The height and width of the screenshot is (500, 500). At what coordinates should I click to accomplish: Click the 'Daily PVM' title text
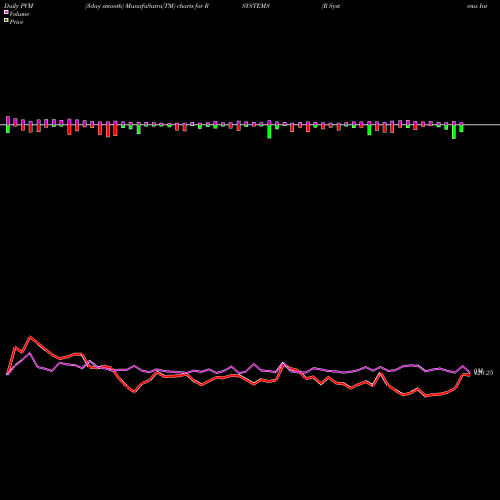coord(18,6)
